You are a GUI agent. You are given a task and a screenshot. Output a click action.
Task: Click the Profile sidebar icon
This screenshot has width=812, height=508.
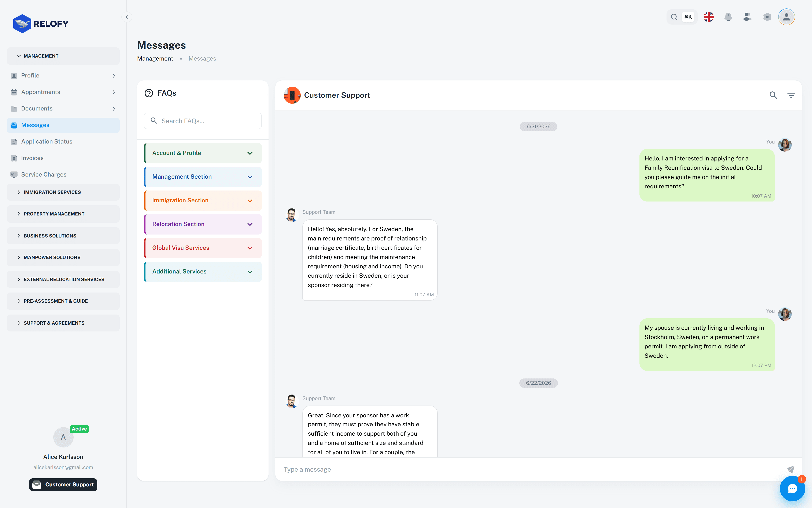(14, 76)
